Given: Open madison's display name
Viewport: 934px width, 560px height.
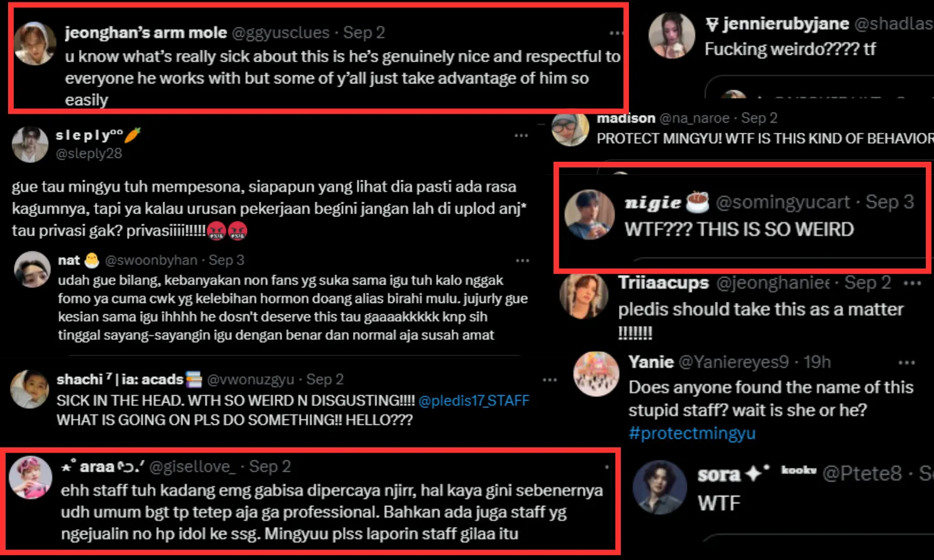Looking at the screenshot, I should click(626, 118).
